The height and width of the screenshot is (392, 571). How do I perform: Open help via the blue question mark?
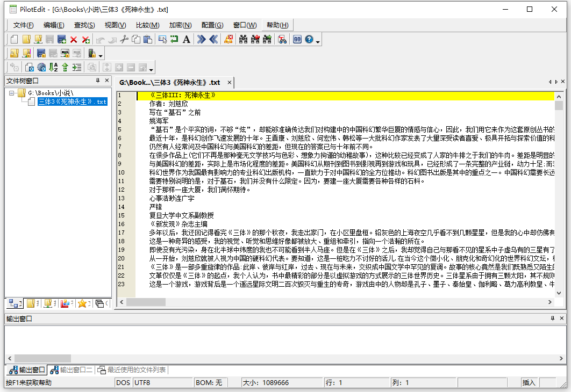click(309, 39)
